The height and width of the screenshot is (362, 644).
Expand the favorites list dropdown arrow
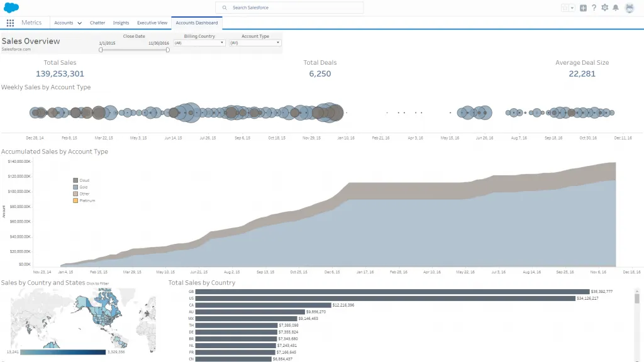572,8
